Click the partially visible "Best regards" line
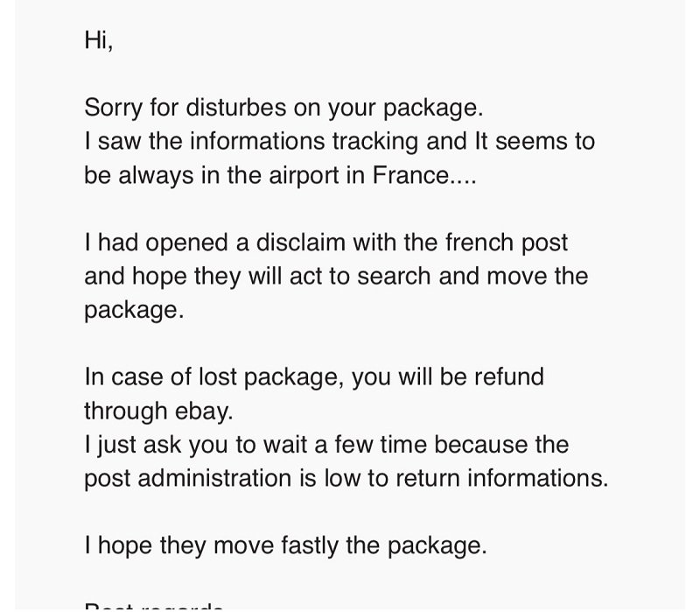Image resolution: width=700 pixels, height=612 pixels. 154,607
